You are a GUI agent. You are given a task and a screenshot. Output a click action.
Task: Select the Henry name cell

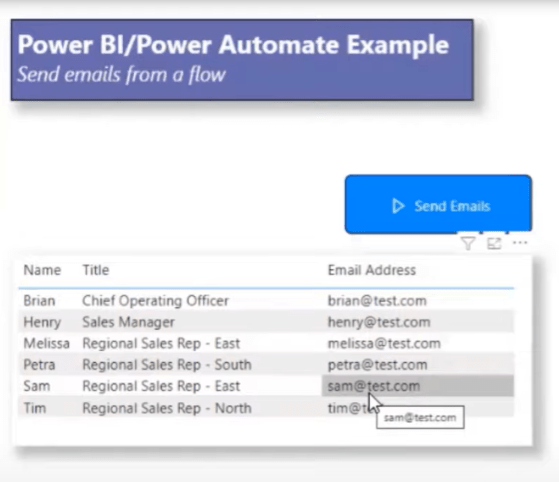[42, 322]
